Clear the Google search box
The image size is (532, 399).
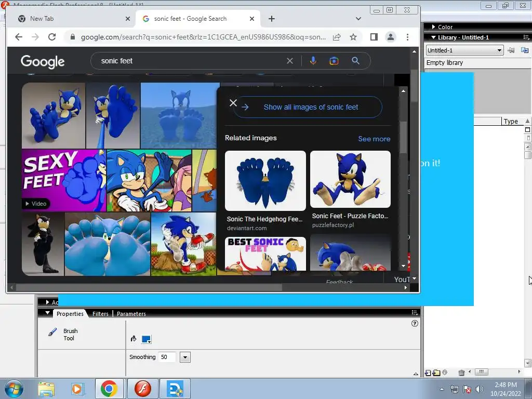pyautogui.click(x=290, y=61)
